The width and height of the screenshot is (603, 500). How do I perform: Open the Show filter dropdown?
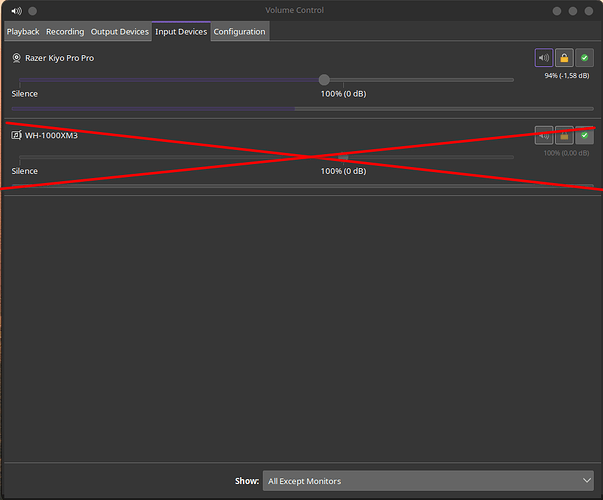428,481
